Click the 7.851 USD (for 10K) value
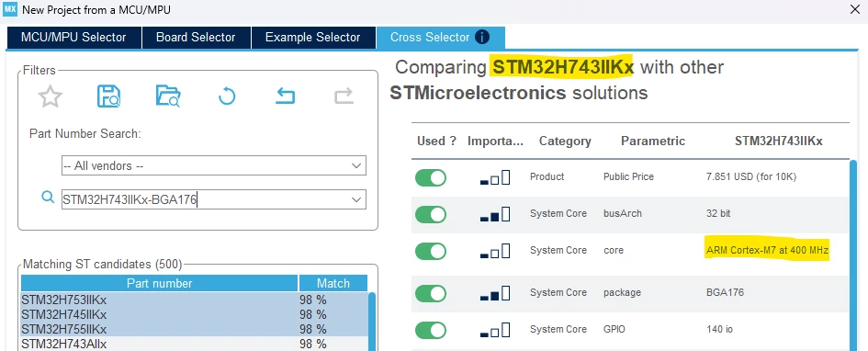Screen dimensions: 868x351 [x=751, y=176]
